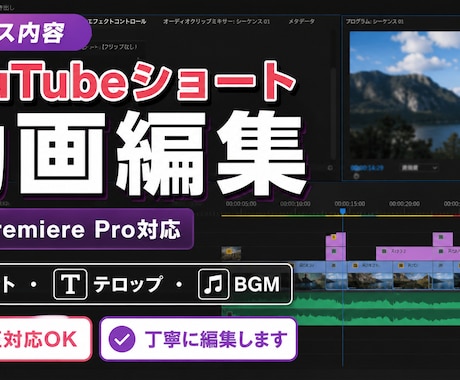This screenshot has width=460, height=380.
Task: Activate the プログラム: シーケンス01 monitor tab
Action: coord(374,21)
